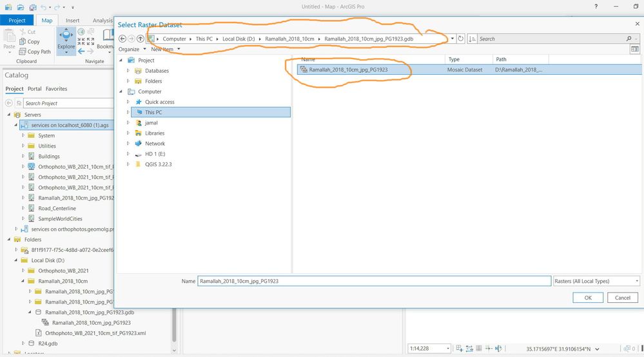Image resolution: width=644 pixels, height=357 pixels.
Task: Click the Full Extent globe icon
Action: [81, 32]
